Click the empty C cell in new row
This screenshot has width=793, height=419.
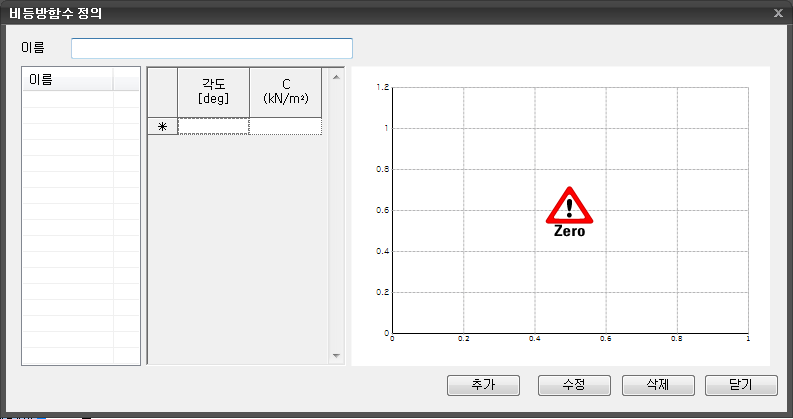[x=285, y=127]
